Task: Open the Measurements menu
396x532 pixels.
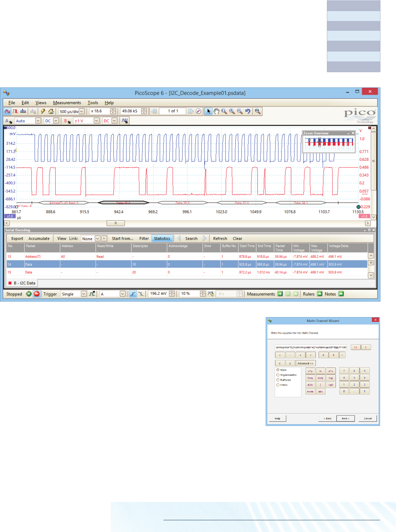Action: pos(67,103)
